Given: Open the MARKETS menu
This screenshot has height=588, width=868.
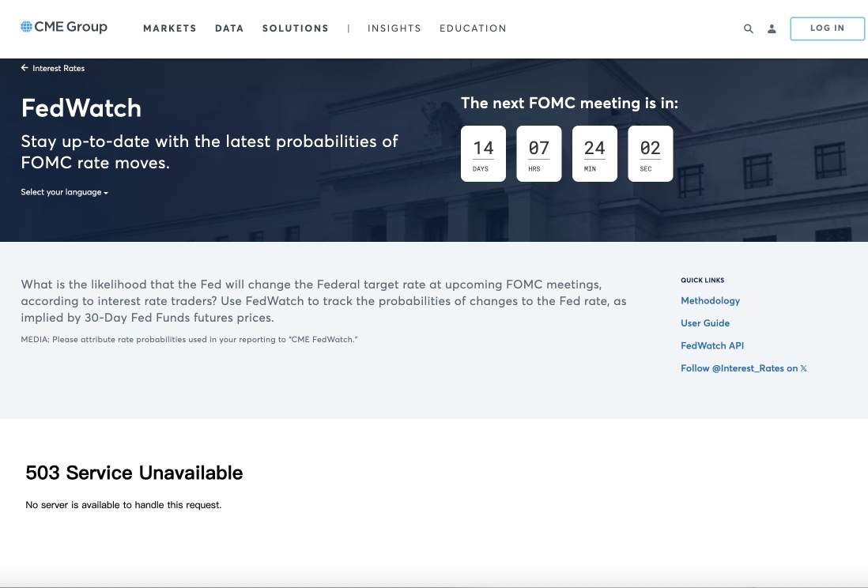Looking at the screenshot, I should pyautogui.click(x=169, y=28).
